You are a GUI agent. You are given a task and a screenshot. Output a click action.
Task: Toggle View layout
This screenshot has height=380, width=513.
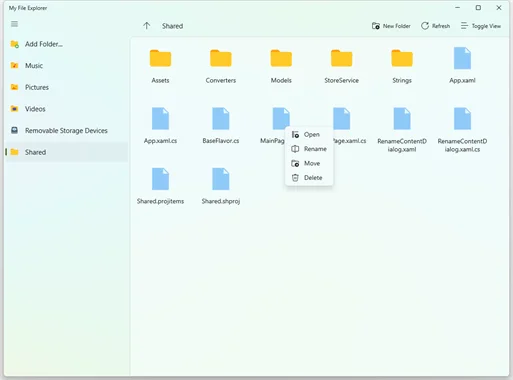point(481,26)
